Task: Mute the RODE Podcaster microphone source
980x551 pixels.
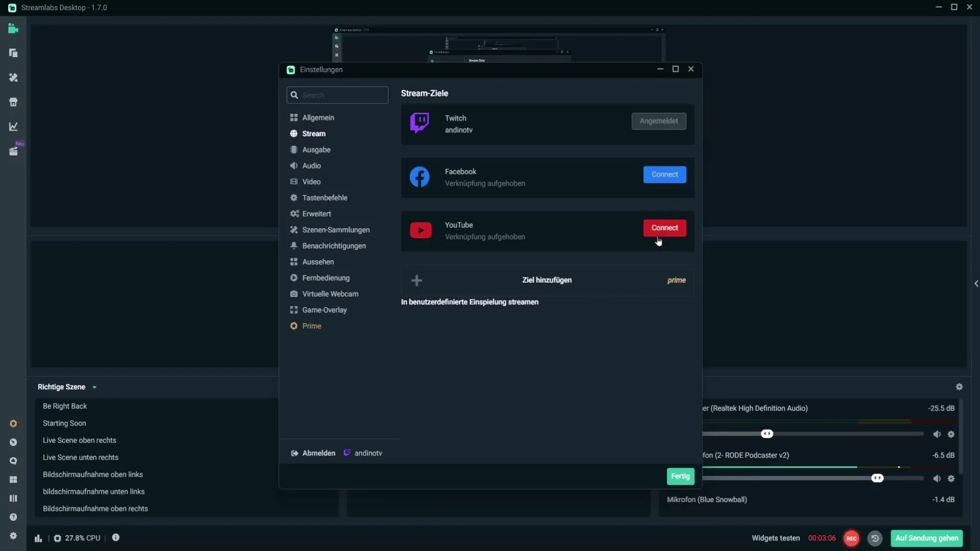Action: (937, 479)
